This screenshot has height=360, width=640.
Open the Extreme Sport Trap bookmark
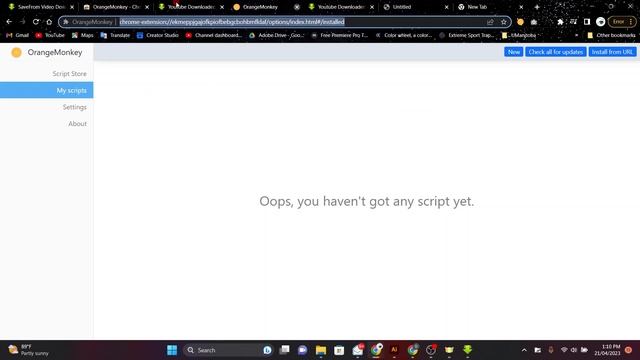point(467,35)
